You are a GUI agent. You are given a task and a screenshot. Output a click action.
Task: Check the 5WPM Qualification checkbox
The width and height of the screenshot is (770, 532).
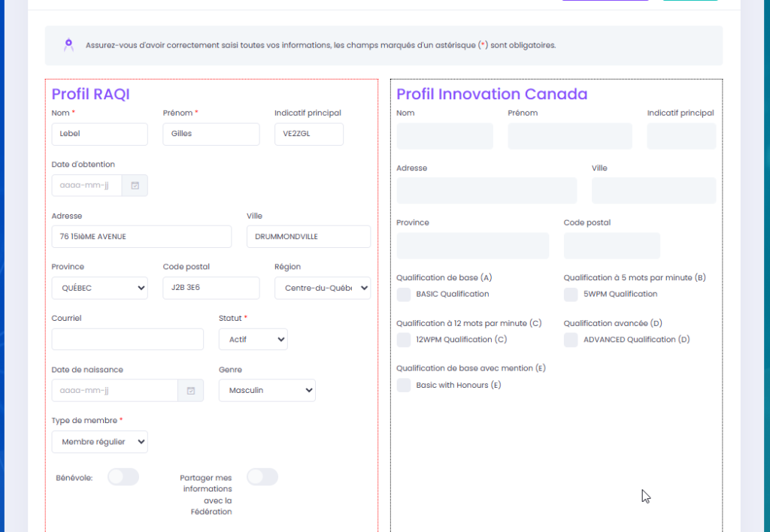coord(571,294)
